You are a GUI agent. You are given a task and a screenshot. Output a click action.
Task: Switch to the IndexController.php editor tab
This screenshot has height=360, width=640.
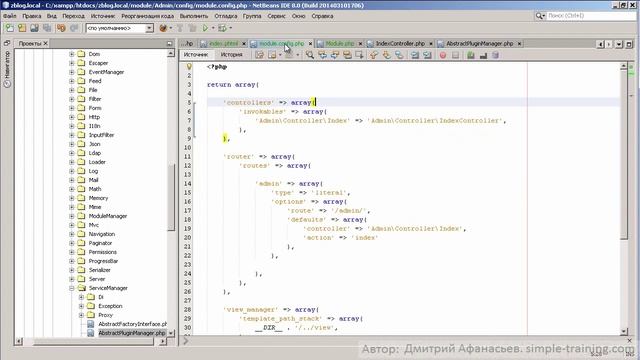coord(400,43)
